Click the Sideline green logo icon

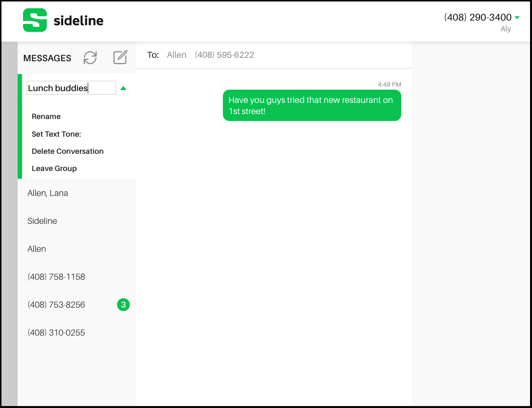pos(35,21)
